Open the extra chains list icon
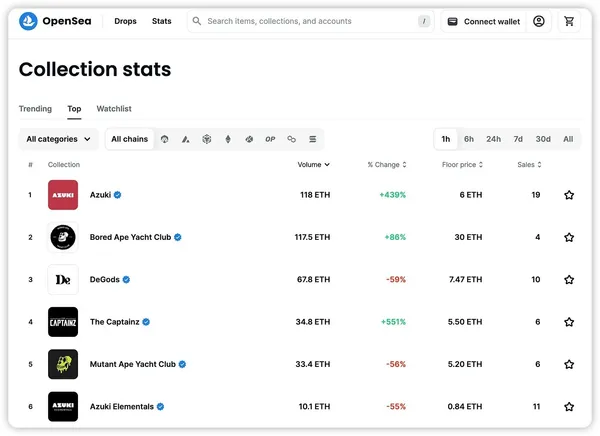The height and width of the screenshot is (436, 600). [x=313, y=139]
